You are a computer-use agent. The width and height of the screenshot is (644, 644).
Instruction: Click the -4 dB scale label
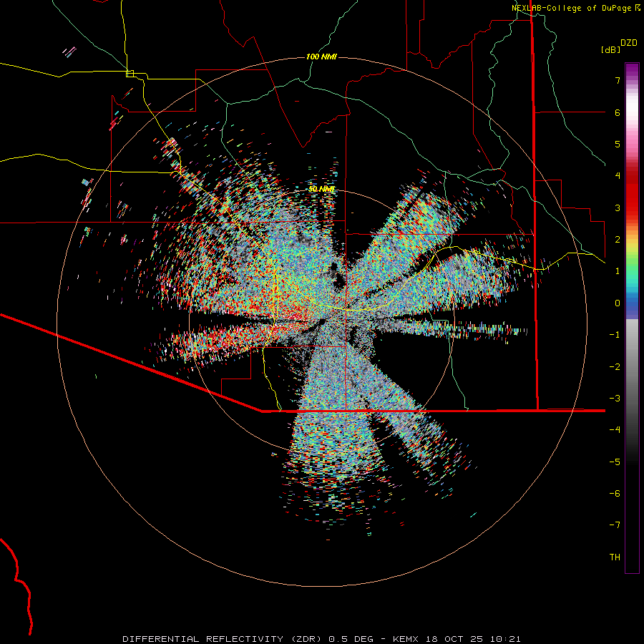pyautogui.click(x=615, y=429)
